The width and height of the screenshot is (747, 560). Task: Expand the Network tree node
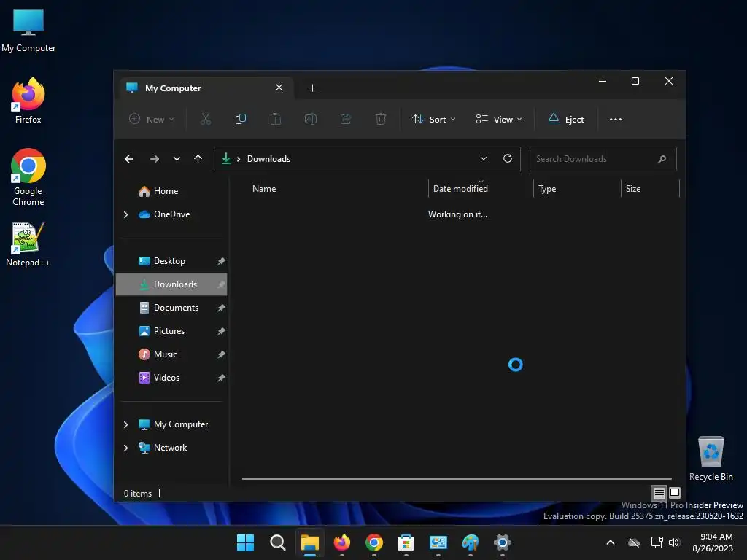(x=125, y=448)
